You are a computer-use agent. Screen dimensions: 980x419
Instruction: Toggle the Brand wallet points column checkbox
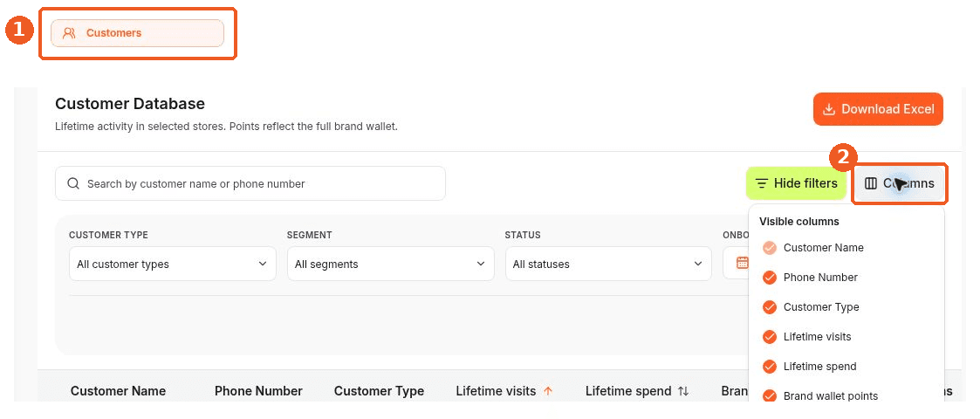click(770, 395)
